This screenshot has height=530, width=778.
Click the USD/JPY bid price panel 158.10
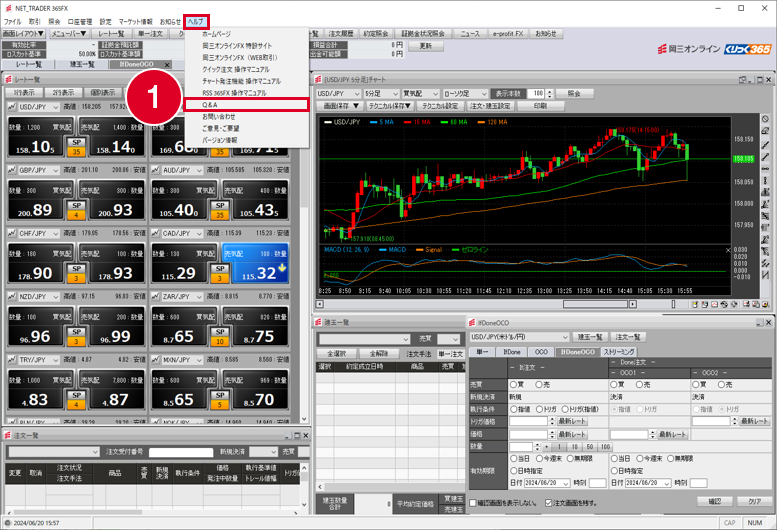40,137
